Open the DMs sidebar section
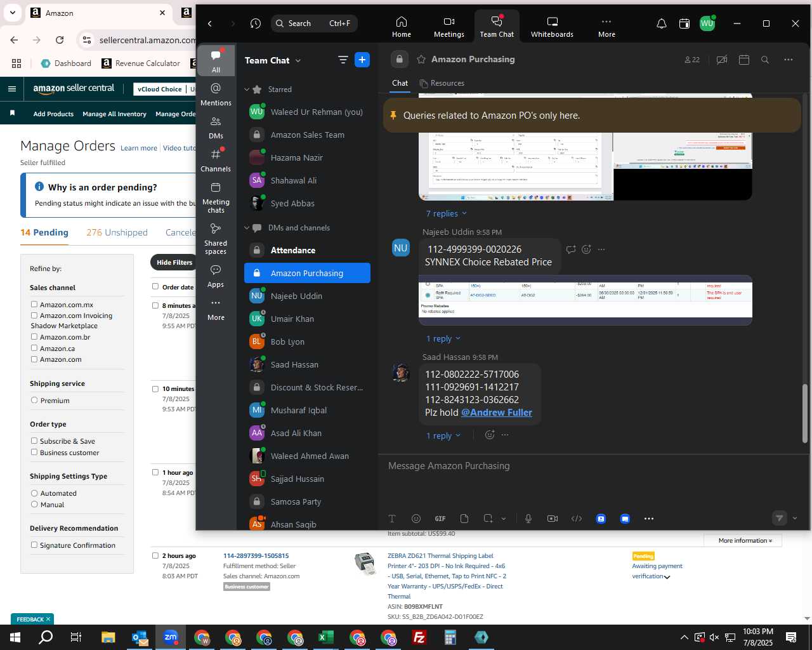 tap(216, 127)
